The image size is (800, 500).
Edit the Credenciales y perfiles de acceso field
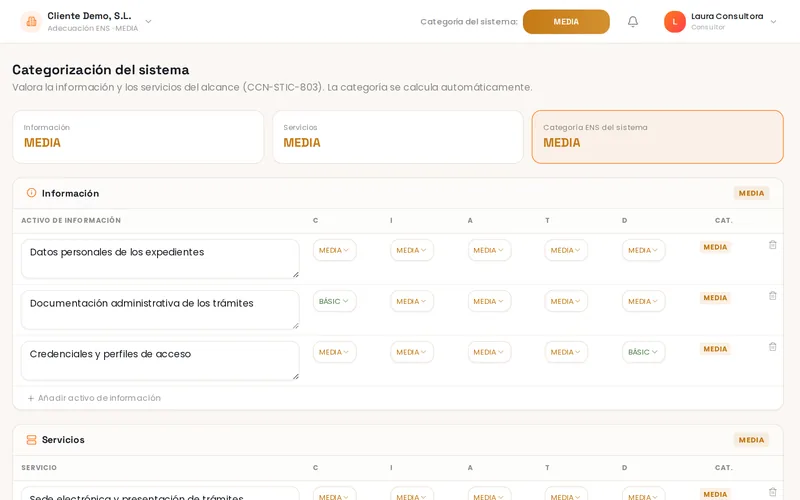(x=160, y=361)
